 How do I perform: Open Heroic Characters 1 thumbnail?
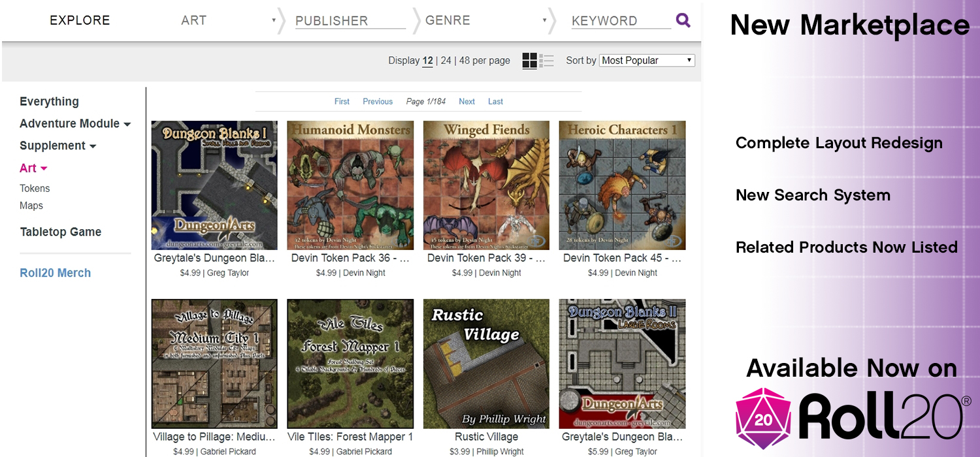(x=622, y=185)
